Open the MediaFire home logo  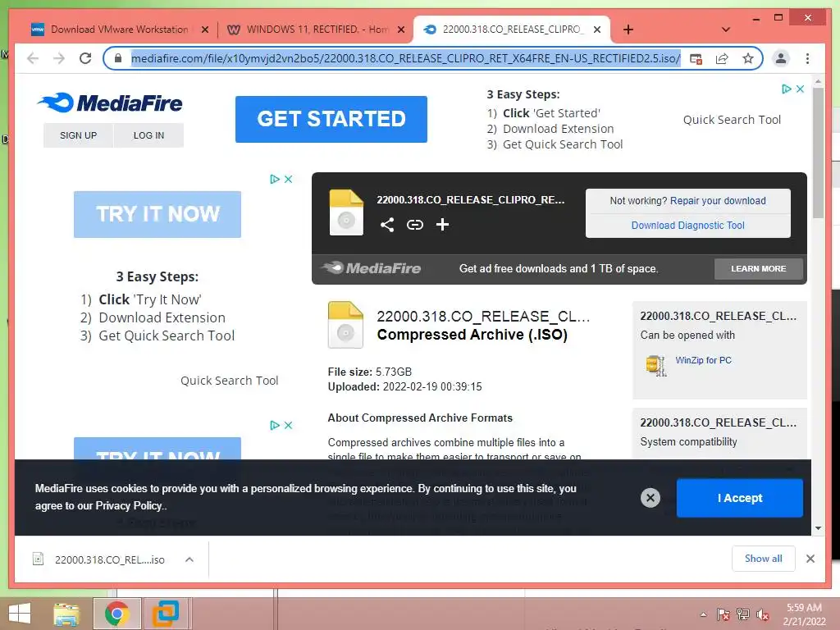(x=110, y=103)
